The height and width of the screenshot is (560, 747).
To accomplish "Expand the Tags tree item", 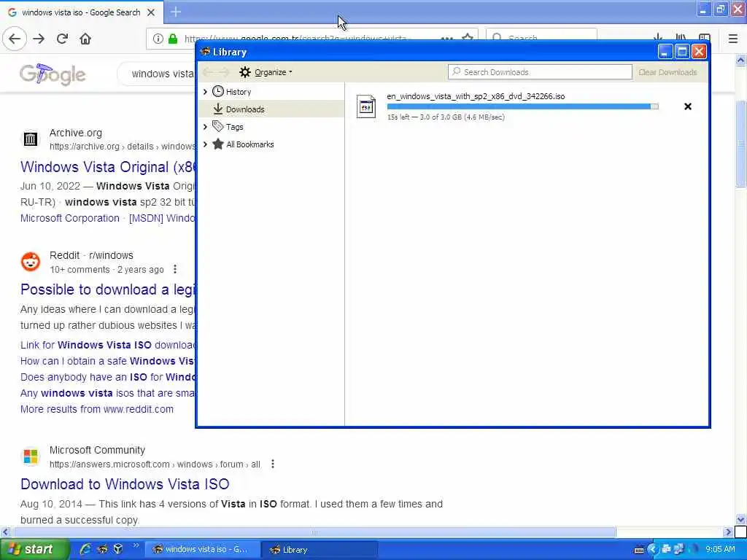I will 205,127.
